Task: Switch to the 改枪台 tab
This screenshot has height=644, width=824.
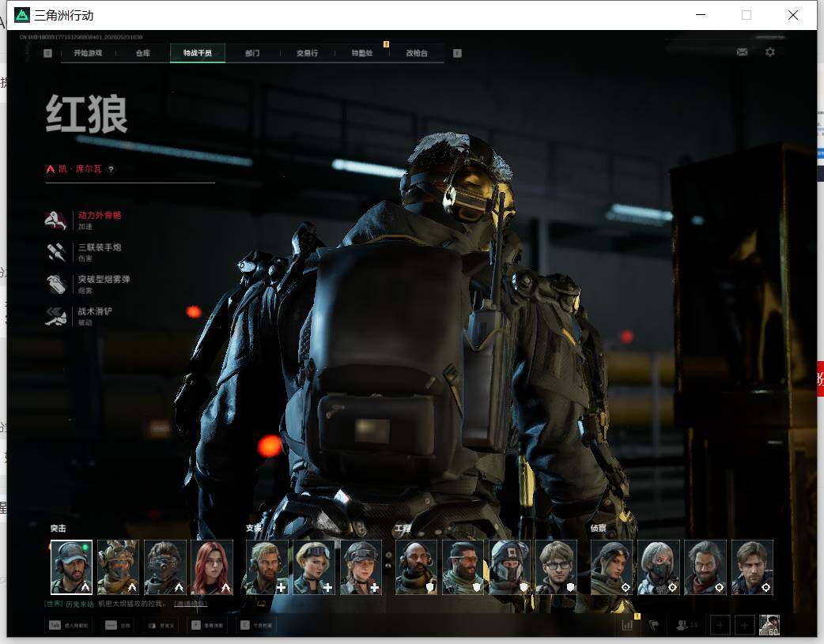Action: click(x=417, y=53)
